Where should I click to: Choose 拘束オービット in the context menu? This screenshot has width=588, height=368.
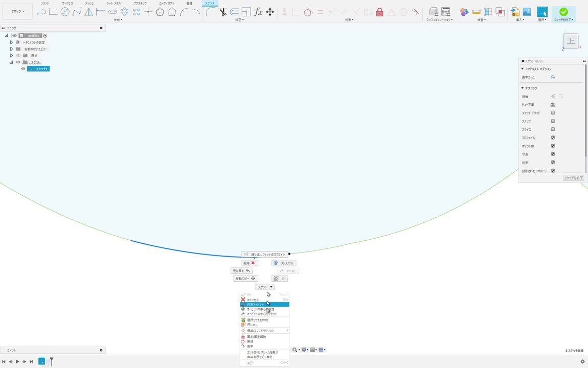pyautogui.click(x=265, y=305)
